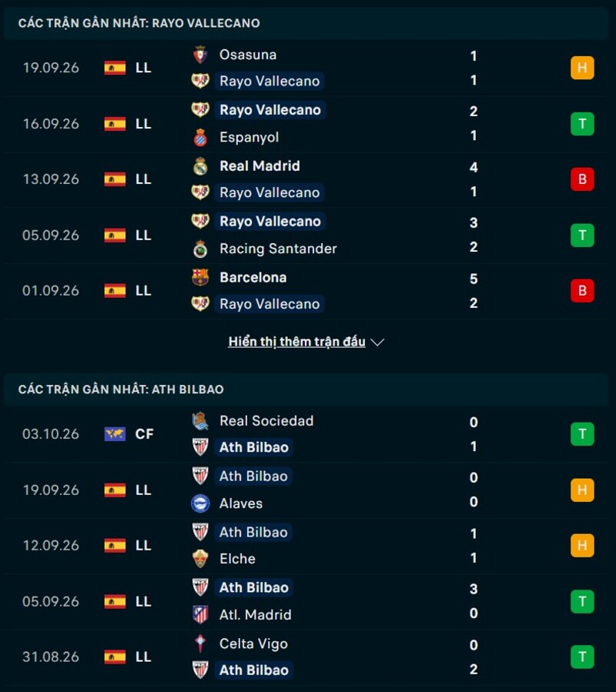
Task: Click the Espanyol club crest icon
Action: [x=200, y=137]
